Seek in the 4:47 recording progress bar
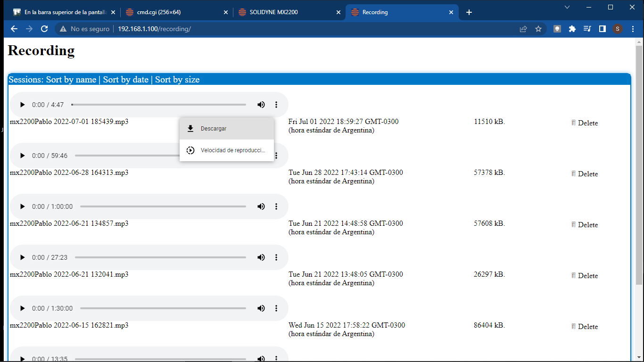The width and height of the screenshot is (644, 362). [159, 105]
